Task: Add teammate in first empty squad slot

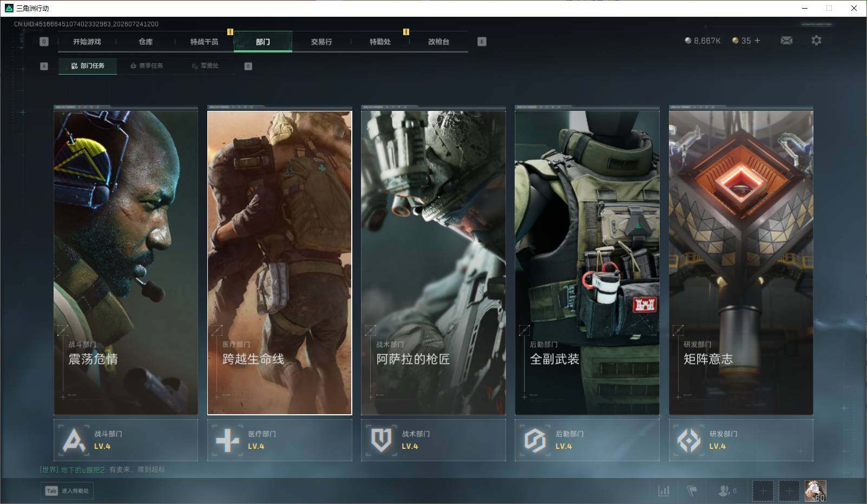Action: click(763, 490)
